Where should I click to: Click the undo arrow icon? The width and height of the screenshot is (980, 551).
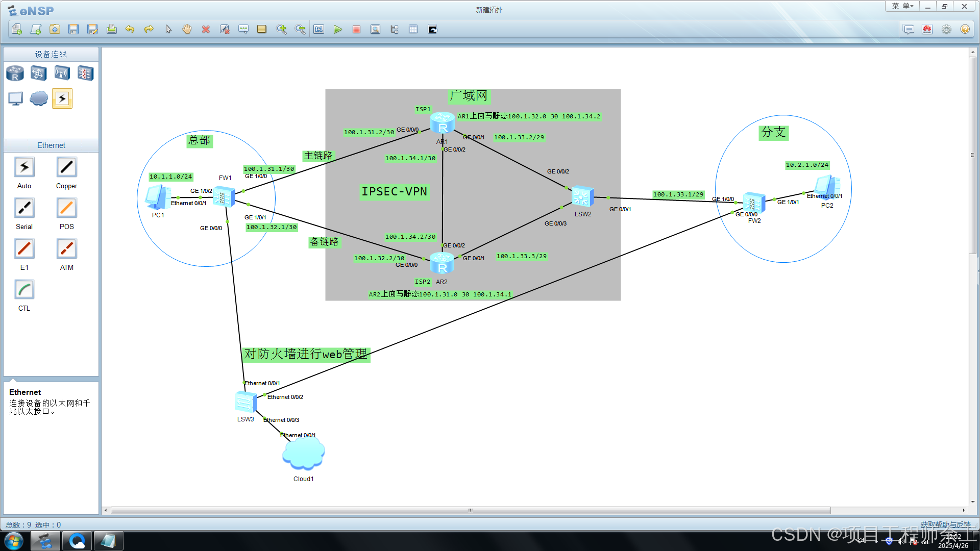(x=130, y=30)
